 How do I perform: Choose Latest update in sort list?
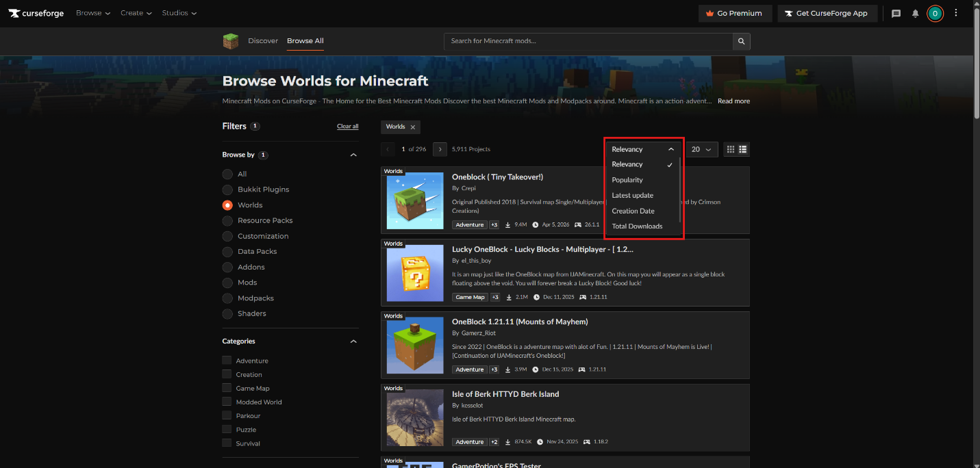[642, 196]
